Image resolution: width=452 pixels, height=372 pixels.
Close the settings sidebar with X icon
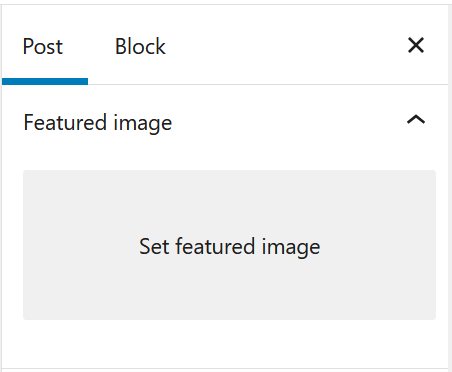tap(416, 45)
